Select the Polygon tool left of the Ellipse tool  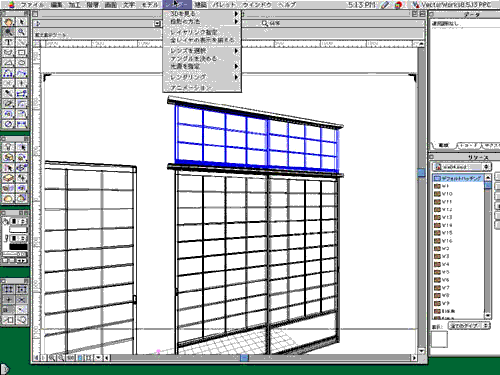8,63
